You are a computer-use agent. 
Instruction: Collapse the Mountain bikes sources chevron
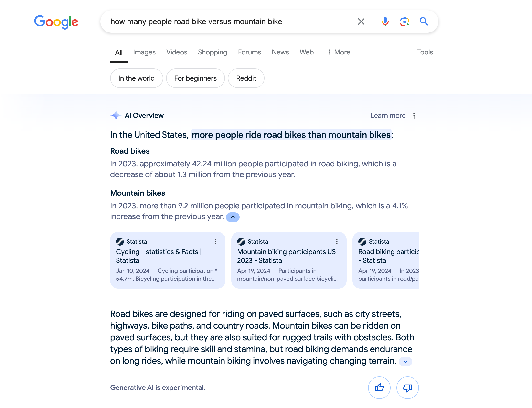pyautogui.click(x=233, y=217)
